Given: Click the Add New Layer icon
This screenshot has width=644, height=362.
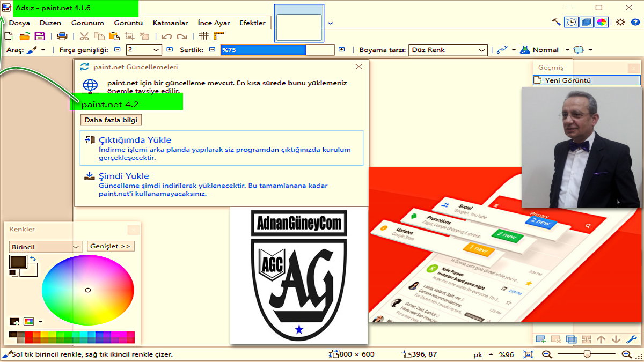Looking at the screenshot, I should coord(541,339).
